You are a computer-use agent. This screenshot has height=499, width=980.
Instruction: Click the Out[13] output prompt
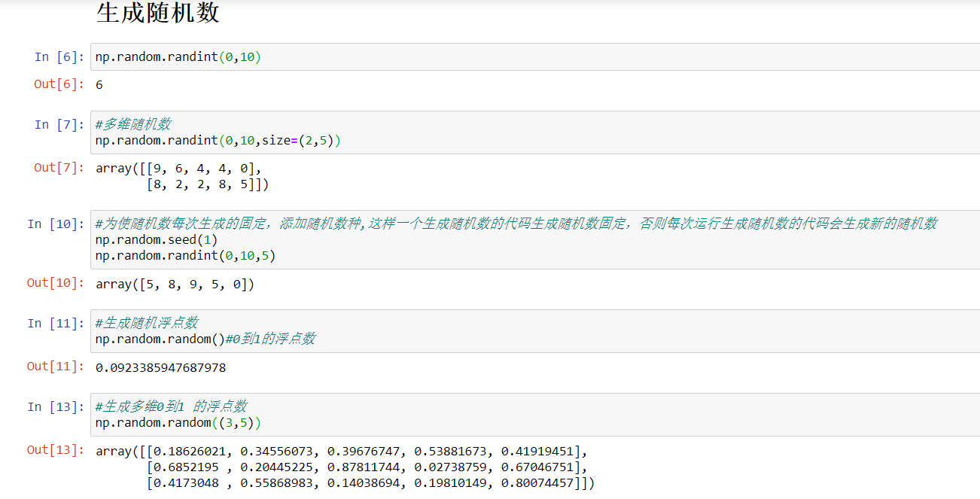pos(56,450)
